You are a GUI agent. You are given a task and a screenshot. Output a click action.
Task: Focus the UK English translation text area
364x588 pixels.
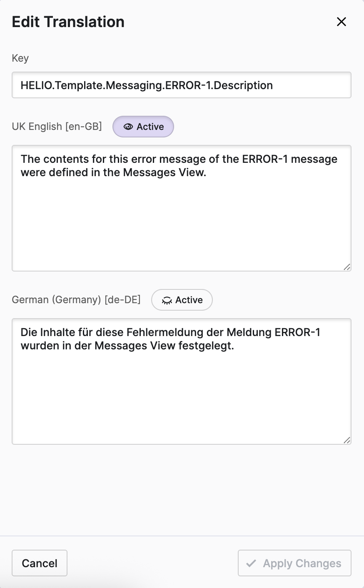click(182, 217)
